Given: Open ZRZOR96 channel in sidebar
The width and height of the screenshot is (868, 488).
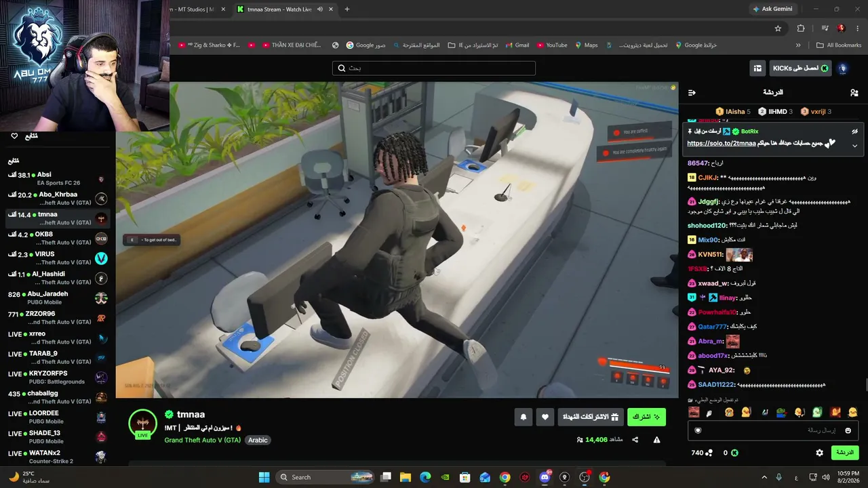Looking at the screenshot, I should click(x=58, y=318).
